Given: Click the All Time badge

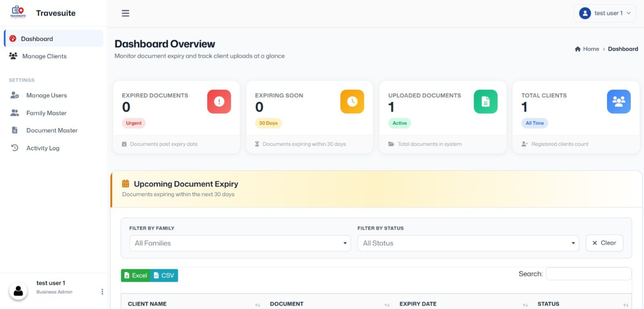Looking at the screenshot, I should (x=535, y=123).
